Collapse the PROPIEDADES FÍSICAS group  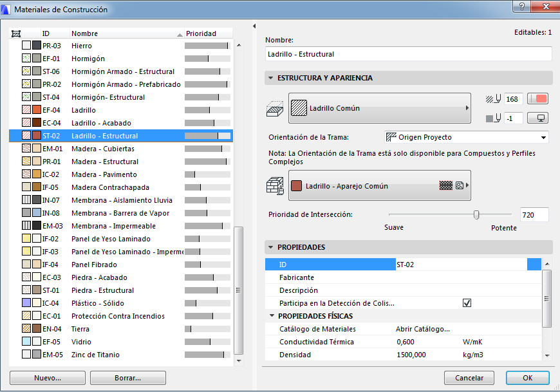[272, 315]
